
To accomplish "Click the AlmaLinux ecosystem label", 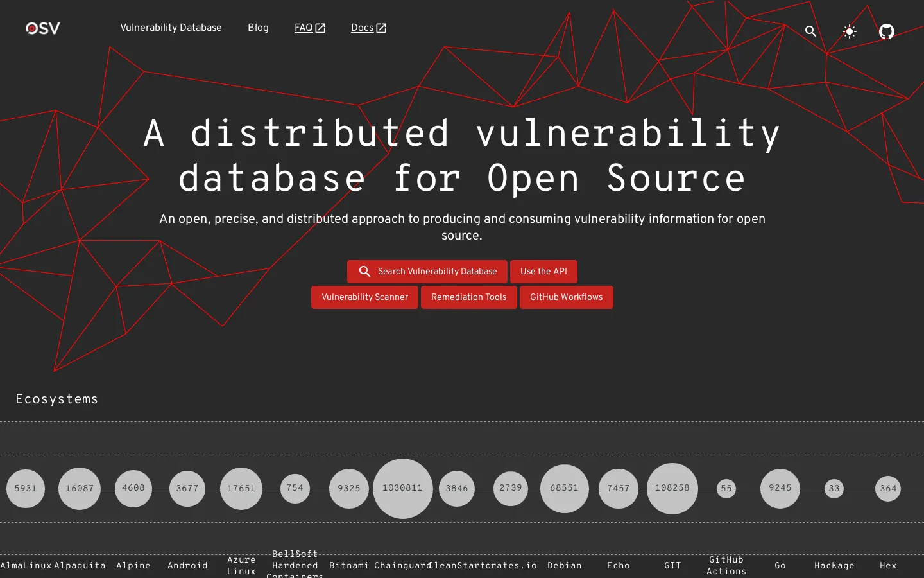I will (x=26, y=566).
